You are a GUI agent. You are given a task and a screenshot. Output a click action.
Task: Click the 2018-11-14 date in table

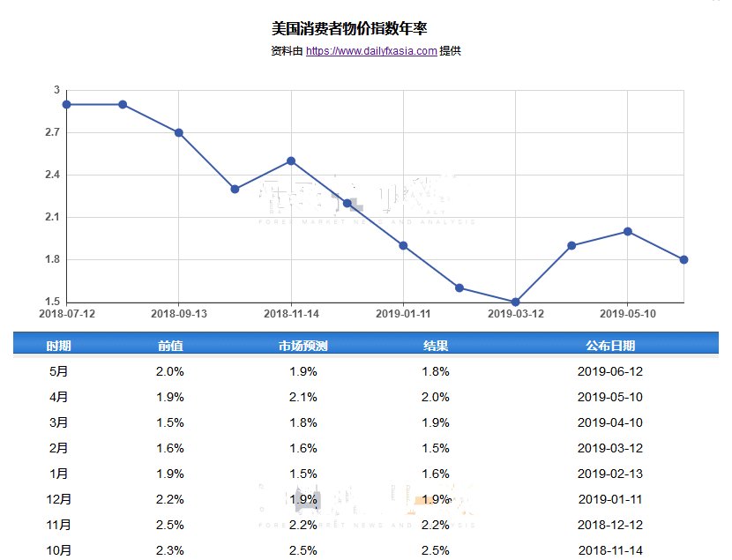click(x=610, y=550)
